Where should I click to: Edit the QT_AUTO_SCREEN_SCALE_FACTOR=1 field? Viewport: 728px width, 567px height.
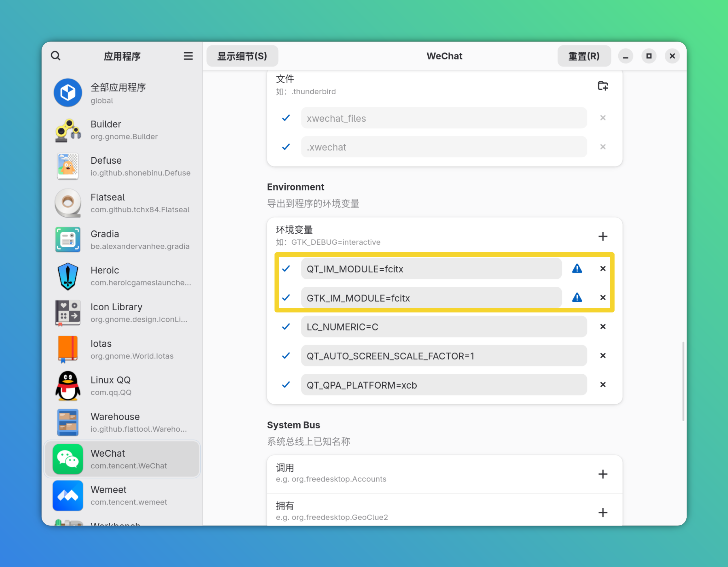[x=444, y=355]
